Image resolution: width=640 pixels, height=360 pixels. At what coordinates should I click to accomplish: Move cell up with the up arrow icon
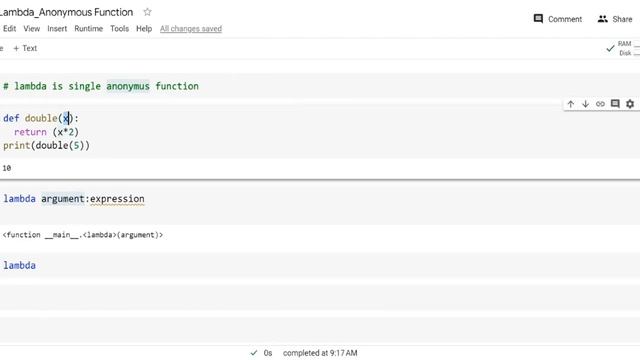tap(571, 104)
